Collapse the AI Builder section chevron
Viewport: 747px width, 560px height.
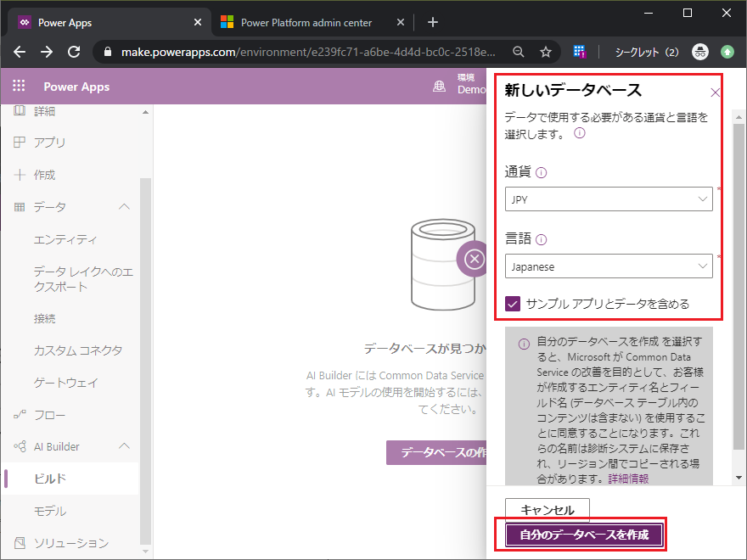point(124,446)
